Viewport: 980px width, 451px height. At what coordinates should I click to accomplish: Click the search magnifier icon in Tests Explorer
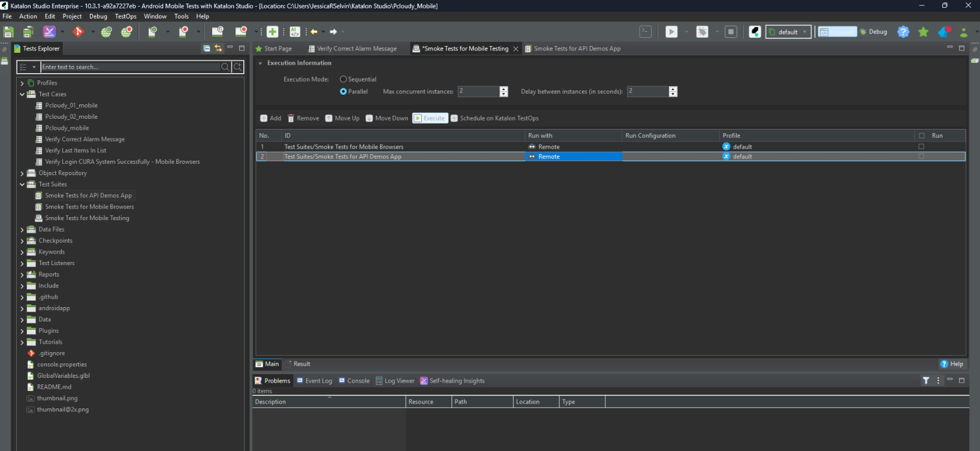[225, 67]
